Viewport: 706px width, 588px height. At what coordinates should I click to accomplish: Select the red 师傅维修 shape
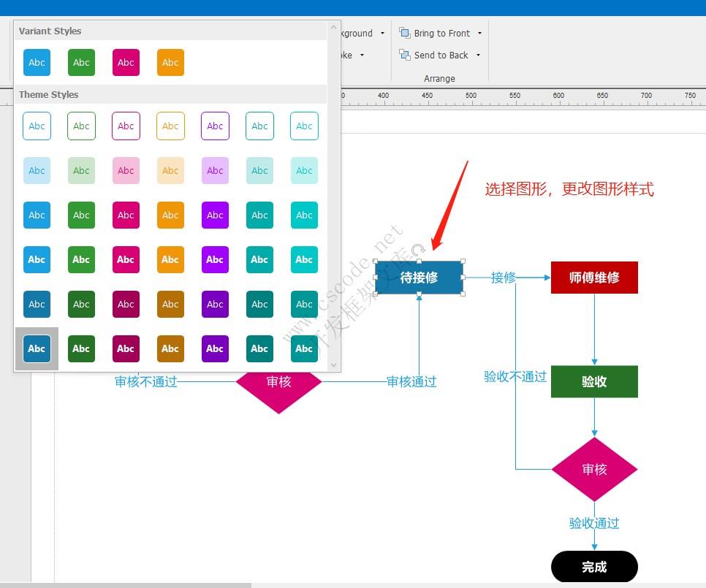(x=594, y=278)
